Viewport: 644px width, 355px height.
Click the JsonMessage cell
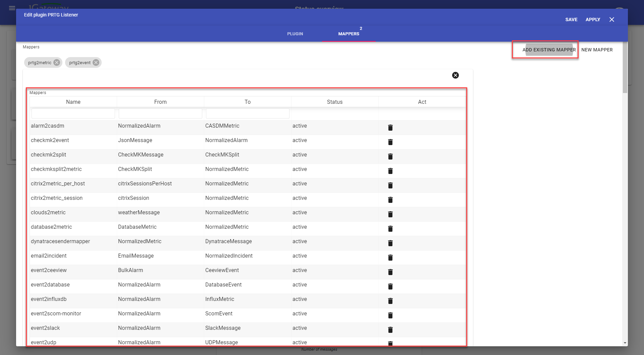(135, 140)
